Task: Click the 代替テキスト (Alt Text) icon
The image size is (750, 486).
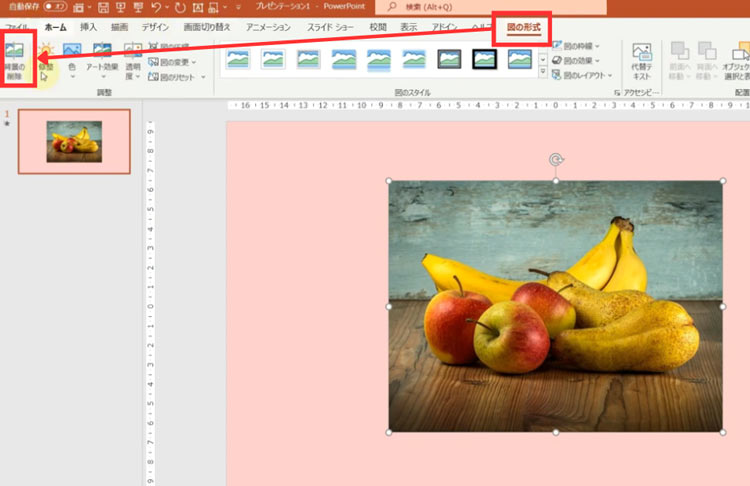Action: (641, 60)
